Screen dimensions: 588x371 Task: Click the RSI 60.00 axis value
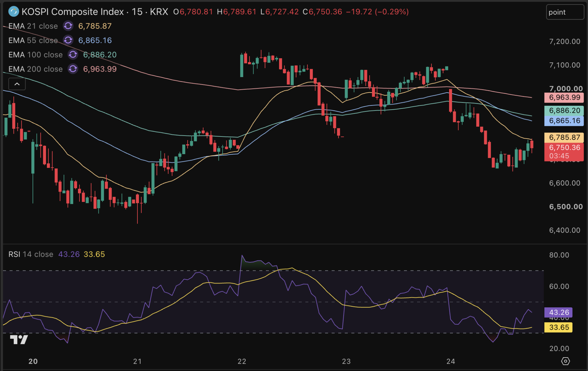point(559,286)
